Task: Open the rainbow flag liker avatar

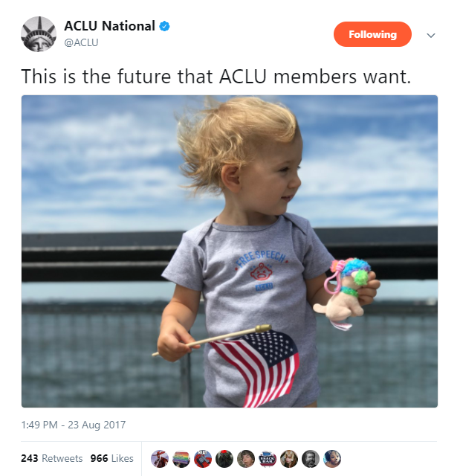Action: pos(181,459)
